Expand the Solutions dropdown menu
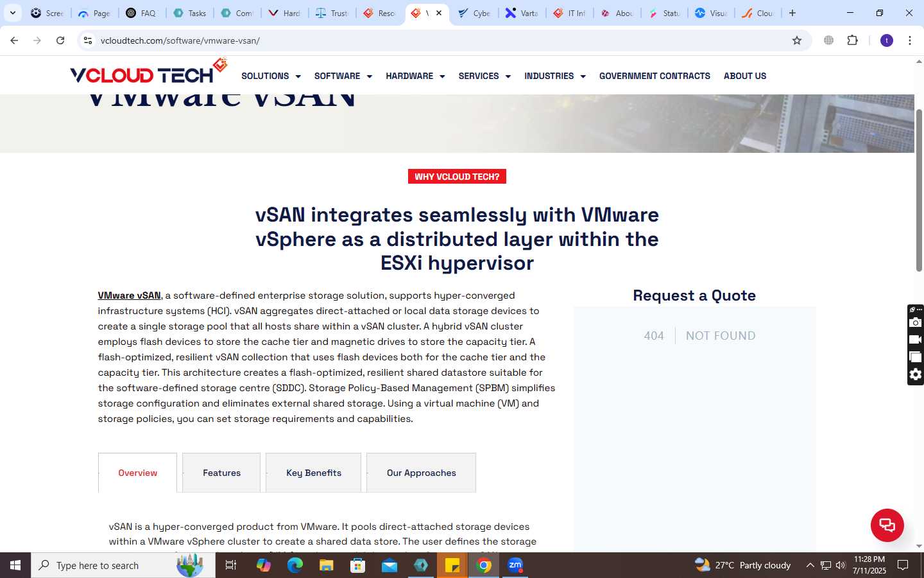The image size is (924, 578). tap(271, 76)
